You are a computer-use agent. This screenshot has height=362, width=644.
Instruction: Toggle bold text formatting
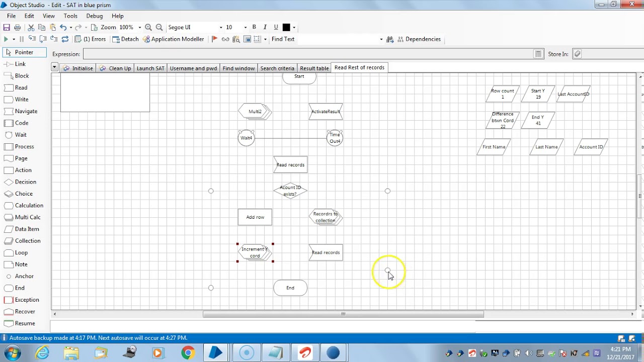pyautogui.click(x=254, y=27)
